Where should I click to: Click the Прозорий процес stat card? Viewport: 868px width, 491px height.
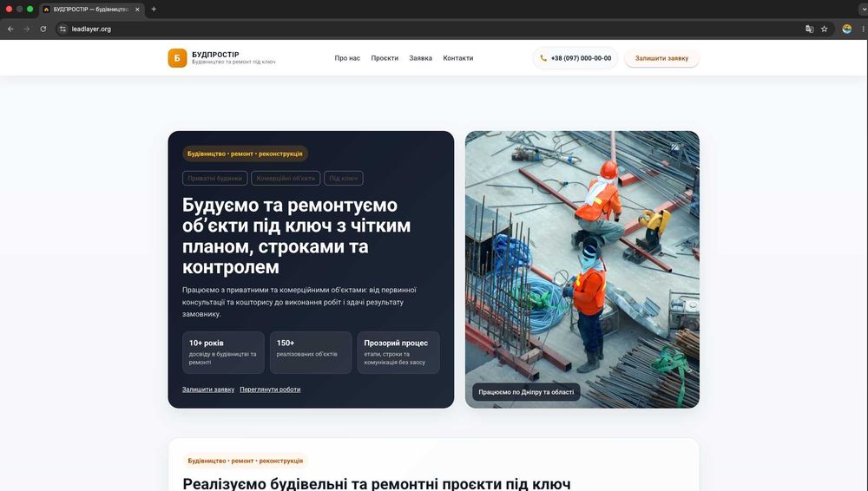click(398, 352)
